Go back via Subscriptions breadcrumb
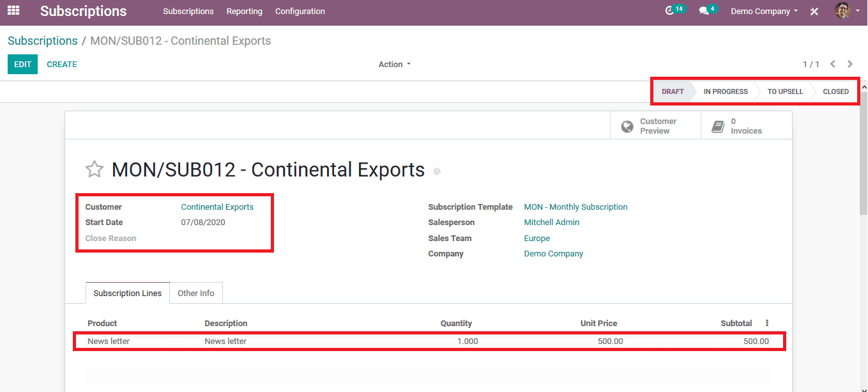The image size is (868, 392). pyautogui.click(x=43, y=41)
